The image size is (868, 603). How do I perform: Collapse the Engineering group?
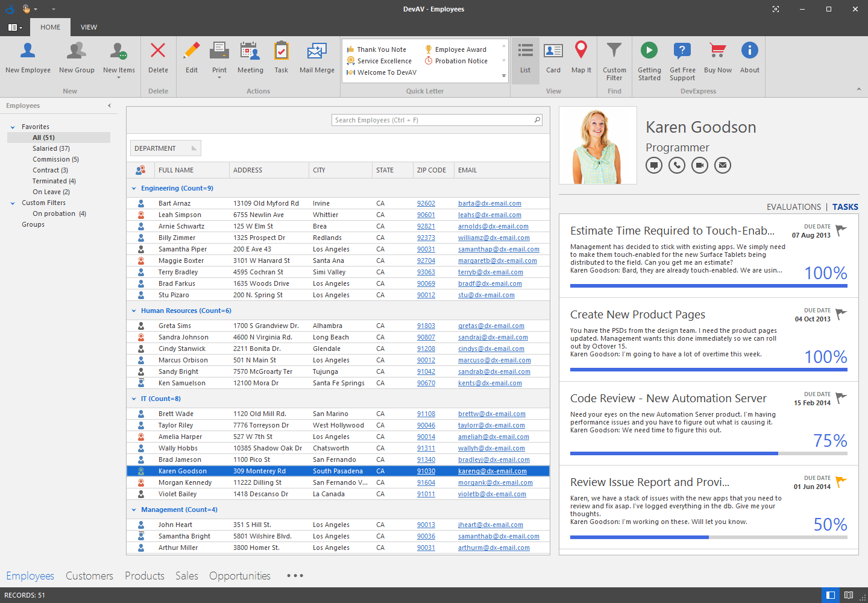(x=134, y=189)
